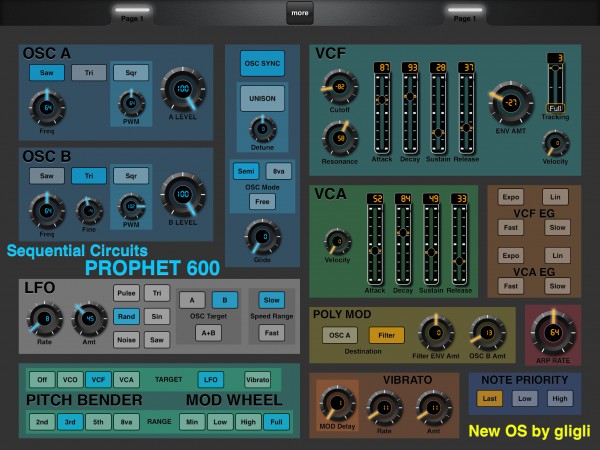This screenshot has height=450, width=600.
Task: Open left Page 1 tab
Action: click(132, 14)
